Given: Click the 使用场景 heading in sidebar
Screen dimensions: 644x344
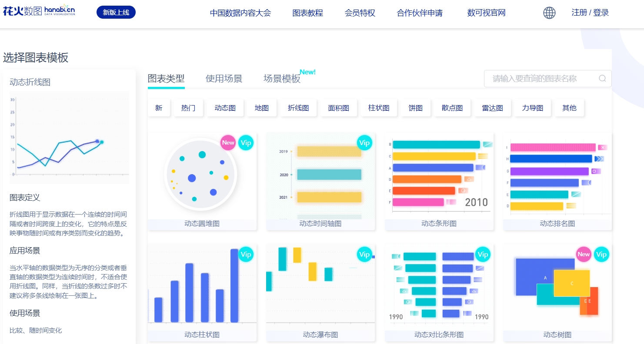Looking at the screenshot, I should 25,313.
